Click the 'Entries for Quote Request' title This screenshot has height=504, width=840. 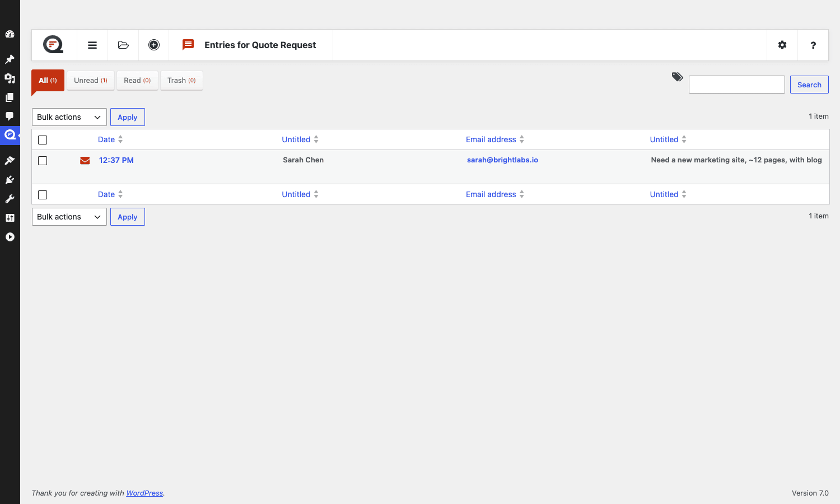(260, 45)
